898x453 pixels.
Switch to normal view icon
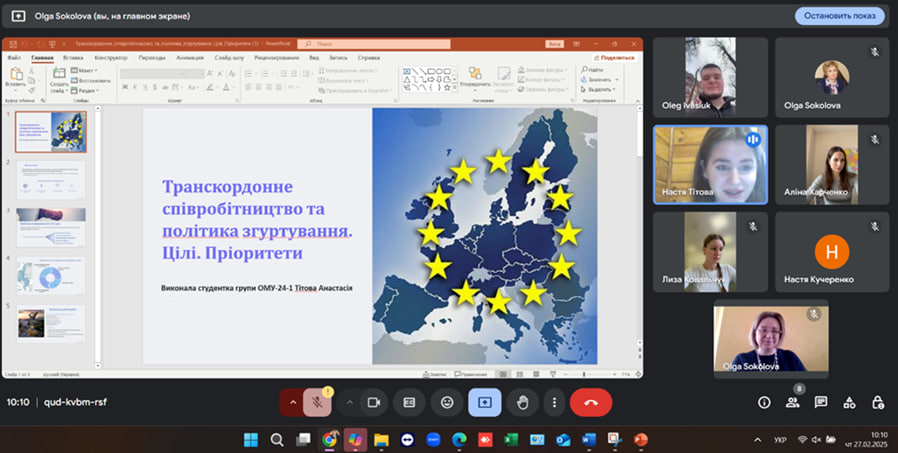(x=503, y=375)
